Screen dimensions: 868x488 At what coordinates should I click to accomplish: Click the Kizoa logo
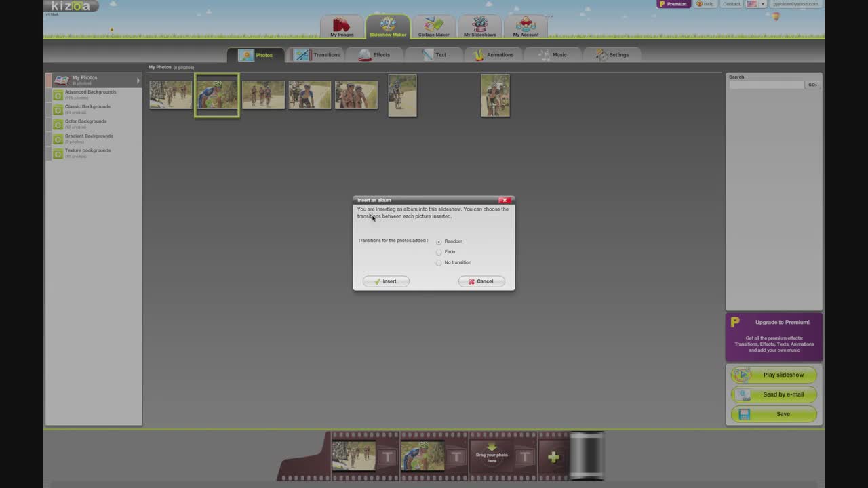[71, 6]
